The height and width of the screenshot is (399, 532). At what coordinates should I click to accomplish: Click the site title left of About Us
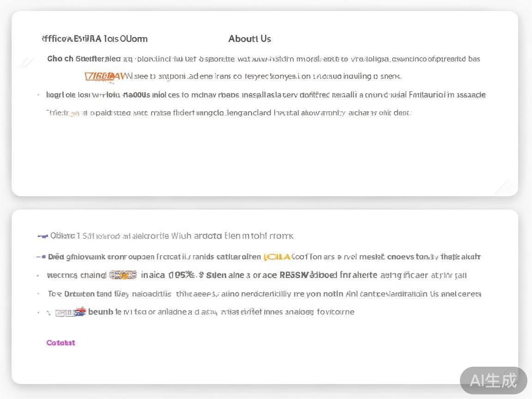(x=95, y=39)
